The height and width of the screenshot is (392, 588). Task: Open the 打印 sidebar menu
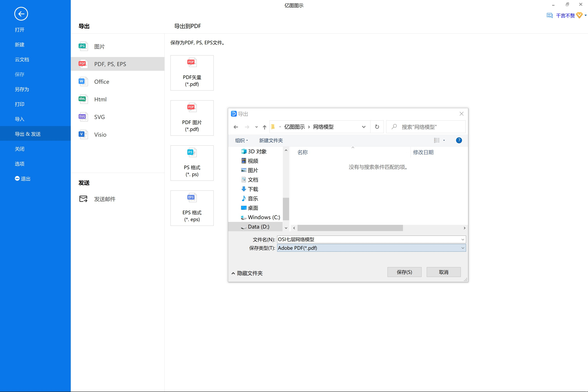[x=19, y=104]
